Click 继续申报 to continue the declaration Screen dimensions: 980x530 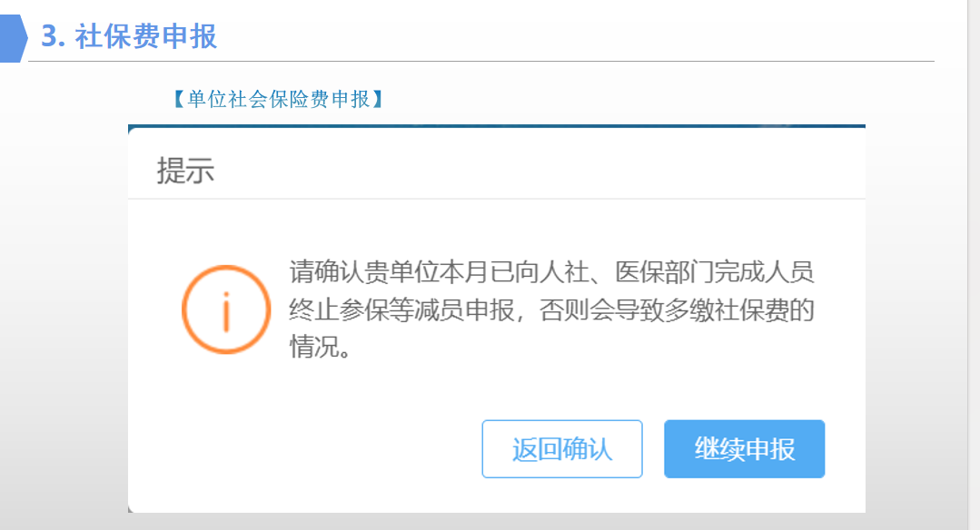pyautogui.click(x=745, y=449)
